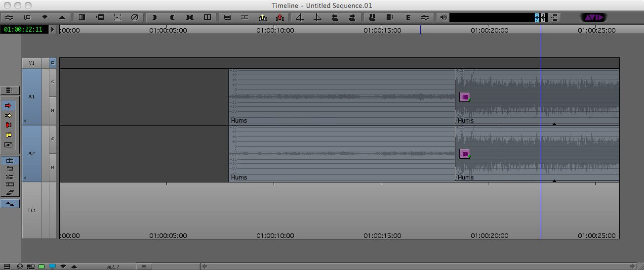
Task: Toggle the blue monitor button in bottom bar
Action: coord(52,267)
